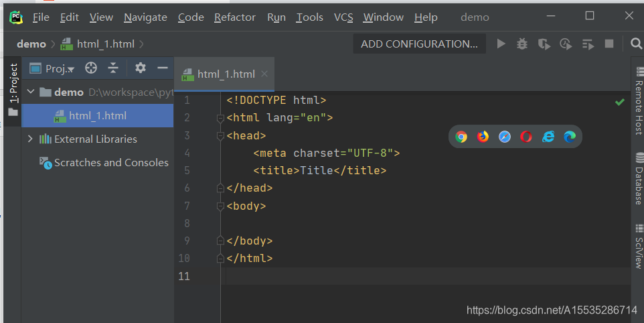Select the html_1.html editor tab
644x323 pixels.
pos(224,74)
